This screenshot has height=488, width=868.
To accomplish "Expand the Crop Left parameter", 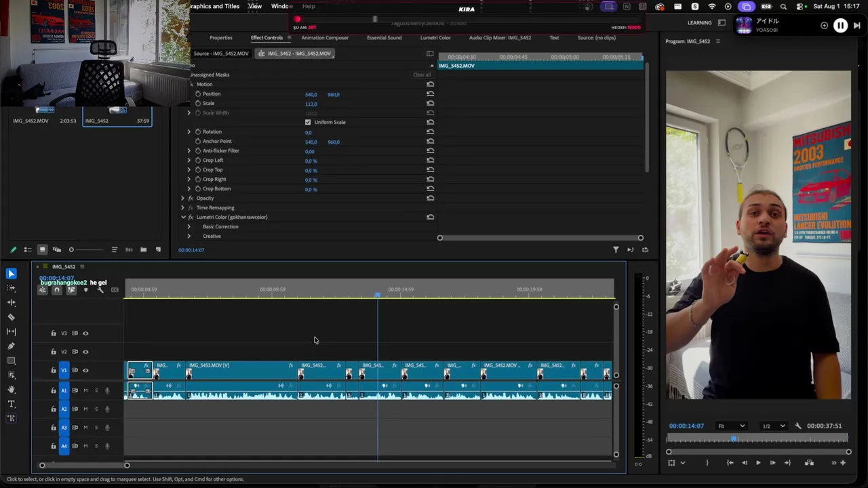I will [189, 161].
